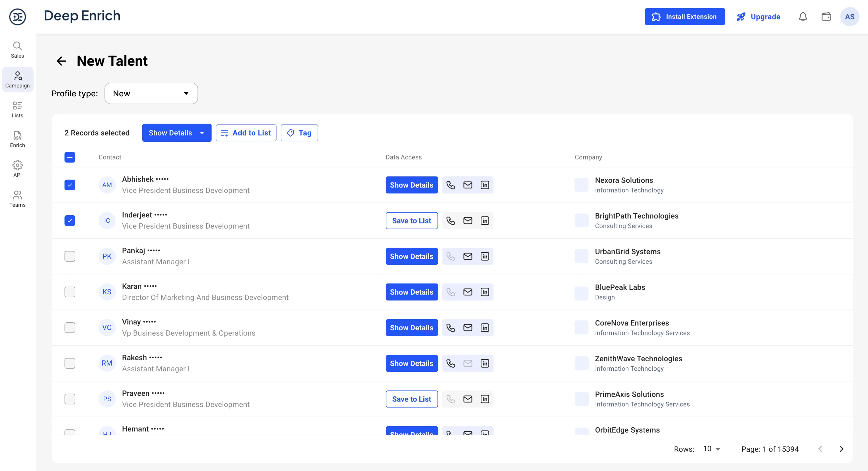Image resolution: width=868 pixels, height=471 pixels.
Task: Click the email icon for Abhishek
Action: pos(468,185)
